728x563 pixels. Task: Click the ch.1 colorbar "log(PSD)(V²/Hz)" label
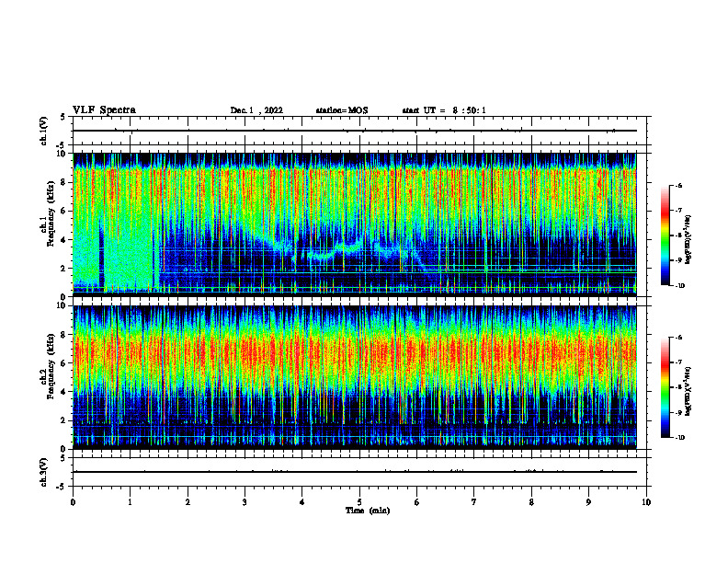(x=688, y=240)
